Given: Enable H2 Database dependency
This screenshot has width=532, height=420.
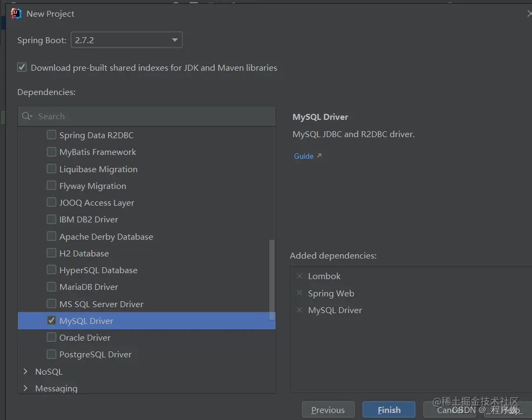Looking at the screenshot, I should (x=51, y=253).
